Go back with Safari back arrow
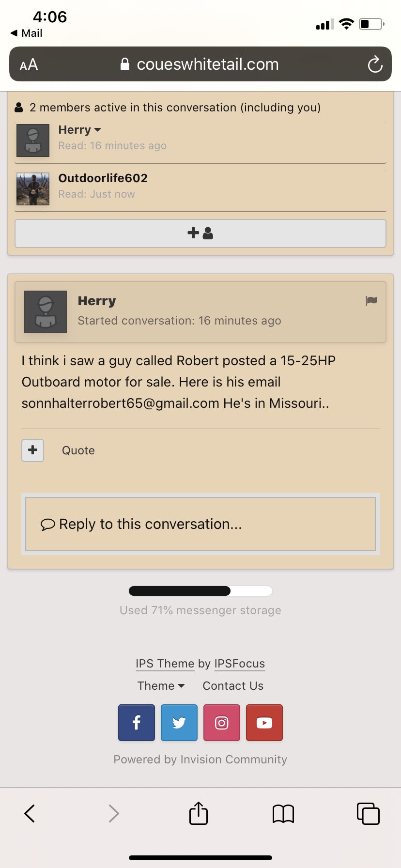 (30, 814)
